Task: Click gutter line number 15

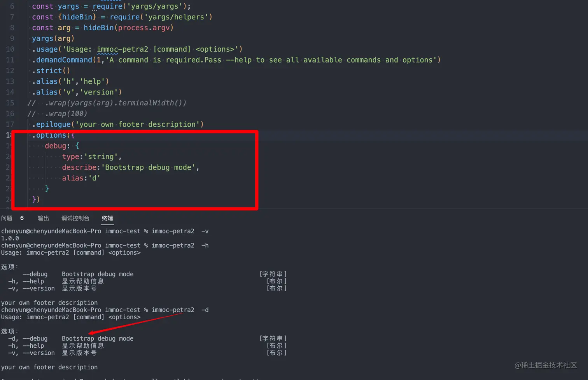Action: [x=10, y=103]
